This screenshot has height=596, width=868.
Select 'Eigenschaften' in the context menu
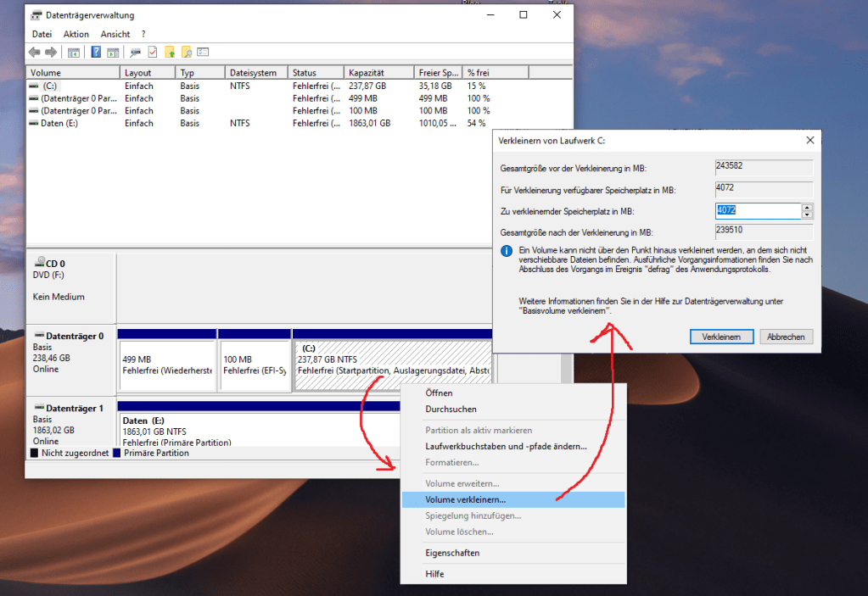(452, 553)
